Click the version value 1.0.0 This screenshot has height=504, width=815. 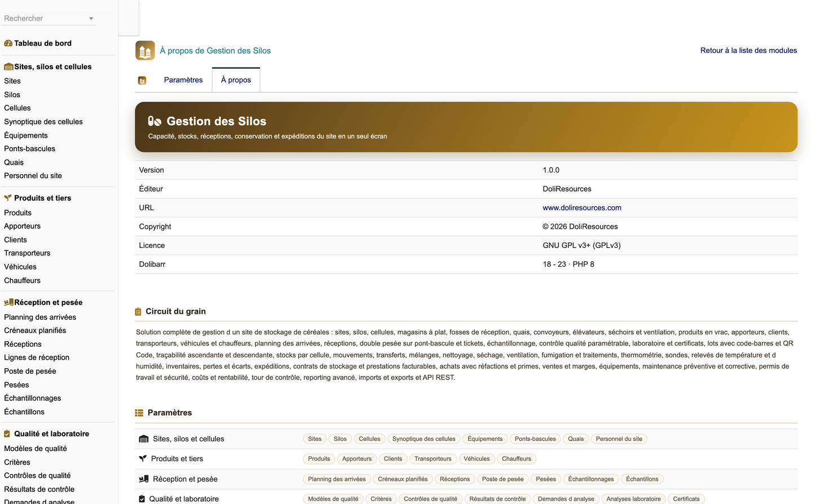tap(551, 170)
